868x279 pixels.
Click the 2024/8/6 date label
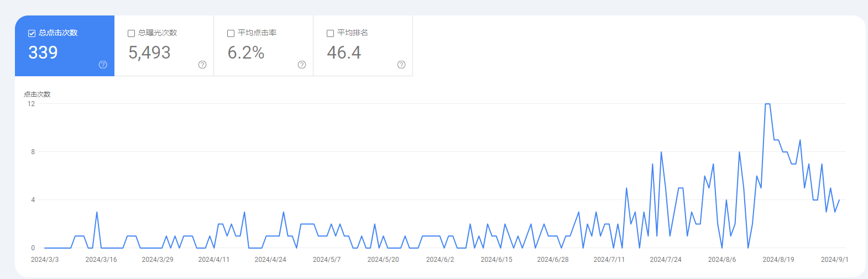click(722, 260)
